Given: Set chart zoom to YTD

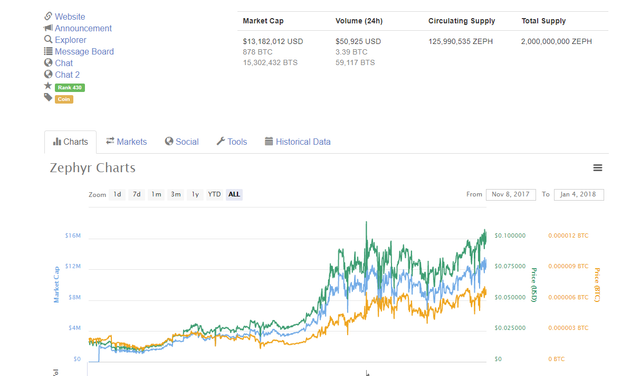Looking at the screenshot, I should click(x=214, y=194).
